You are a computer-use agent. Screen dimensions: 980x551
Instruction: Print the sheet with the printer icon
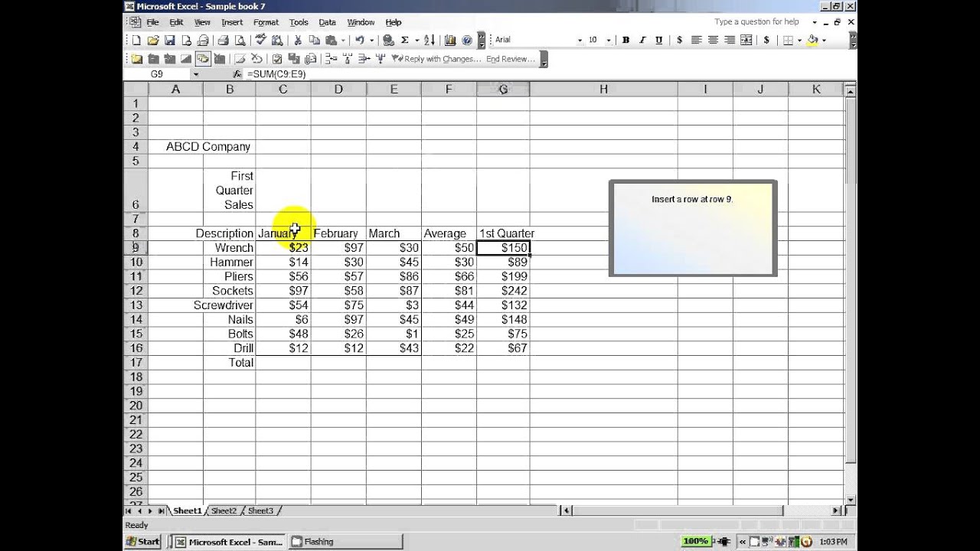(223, 41)
